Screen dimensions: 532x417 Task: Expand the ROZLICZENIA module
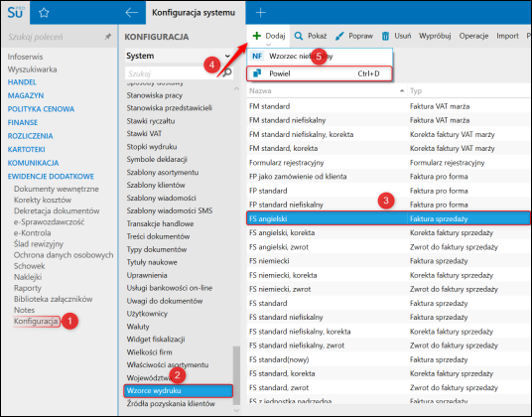(30, 136)
